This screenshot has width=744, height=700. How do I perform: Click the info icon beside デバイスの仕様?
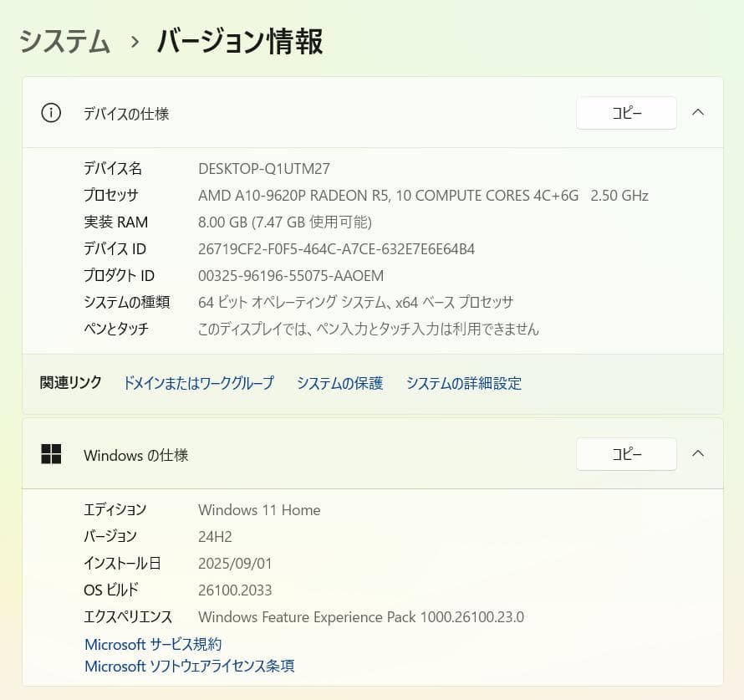(50, 113)
